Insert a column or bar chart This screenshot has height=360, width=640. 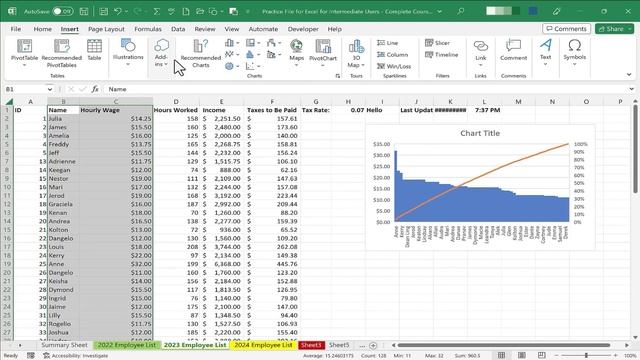click(x=231, y=43)
